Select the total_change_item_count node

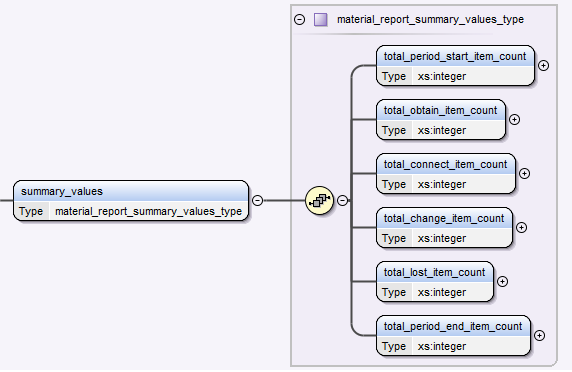coord(444,228)
